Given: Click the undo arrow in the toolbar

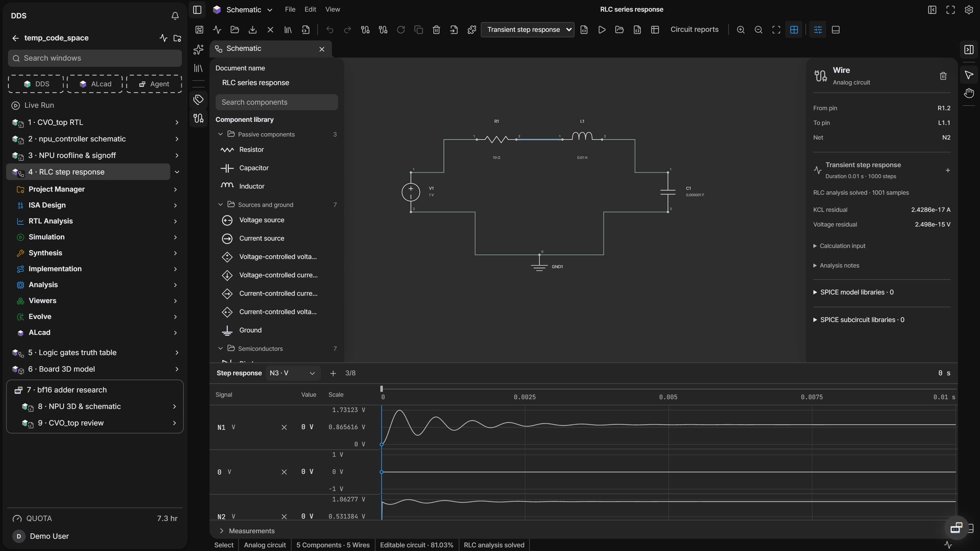Looking at the screenshot, I should 330,30.
